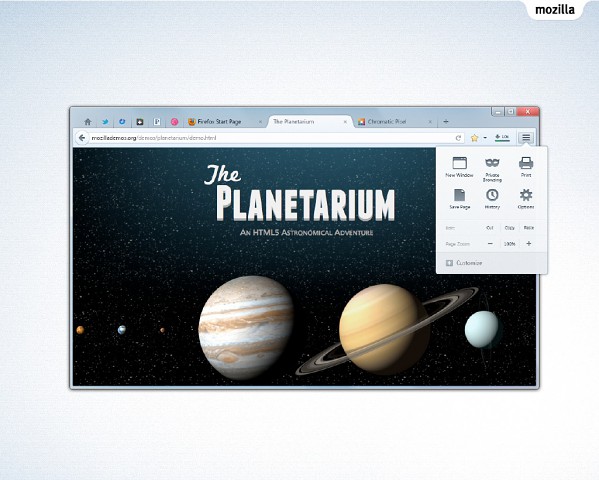
Task: Switch to the Chromatic Pixel tab
Action: click(395, 122)
